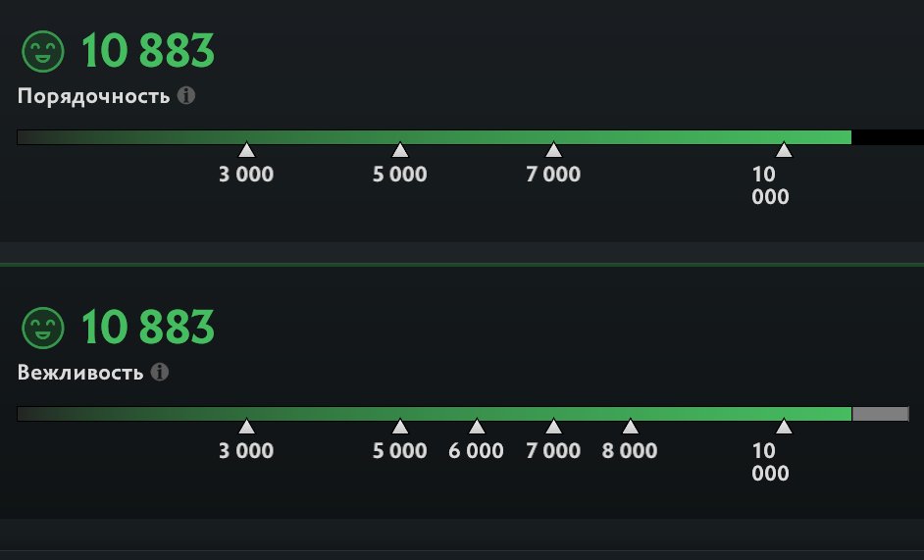924x560 pixels.
Task: Select the 10 000 triangle marker under Вежливость bar
Action: (x=784, y=427)
